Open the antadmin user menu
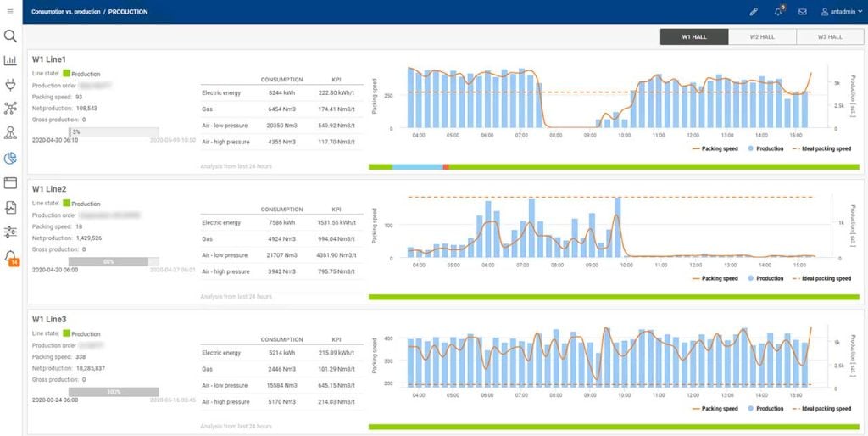 (842, 12)
